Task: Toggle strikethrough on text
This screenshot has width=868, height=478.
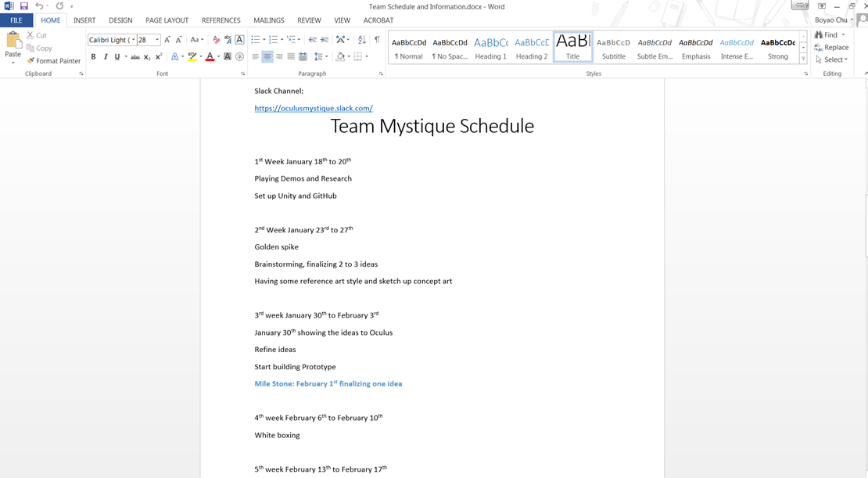Action: point(135,56)
